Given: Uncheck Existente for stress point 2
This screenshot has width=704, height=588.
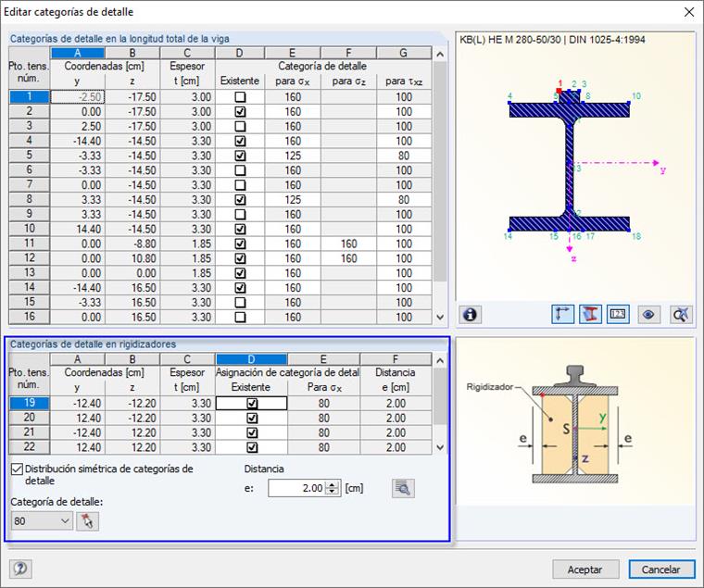Looking at the screenshot, I should coord(240,112).
